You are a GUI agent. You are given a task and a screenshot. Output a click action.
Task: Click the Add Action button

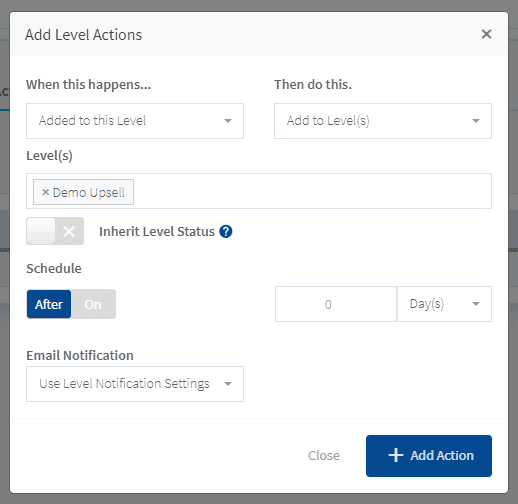[x=429, y=456]
